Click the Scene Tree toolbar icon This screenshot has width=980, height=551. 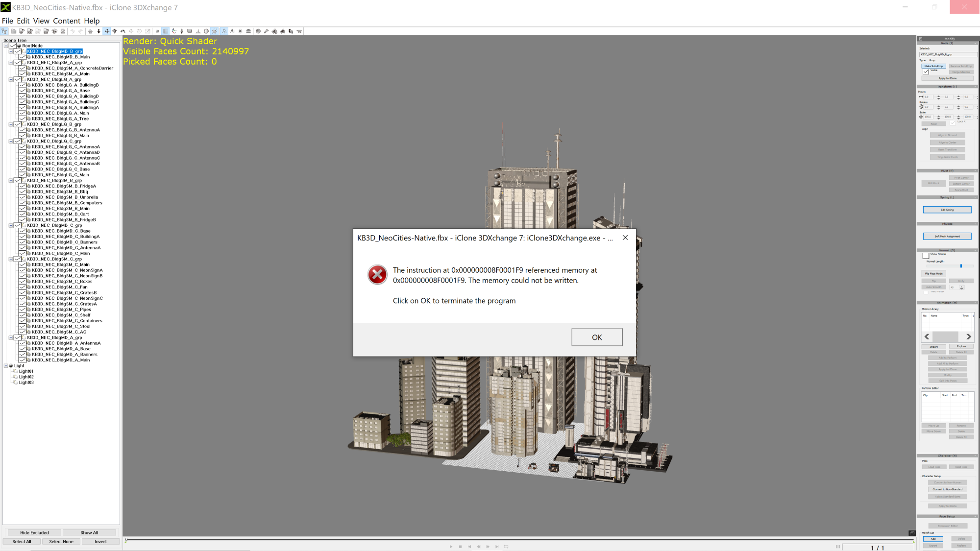click(4, 31)
